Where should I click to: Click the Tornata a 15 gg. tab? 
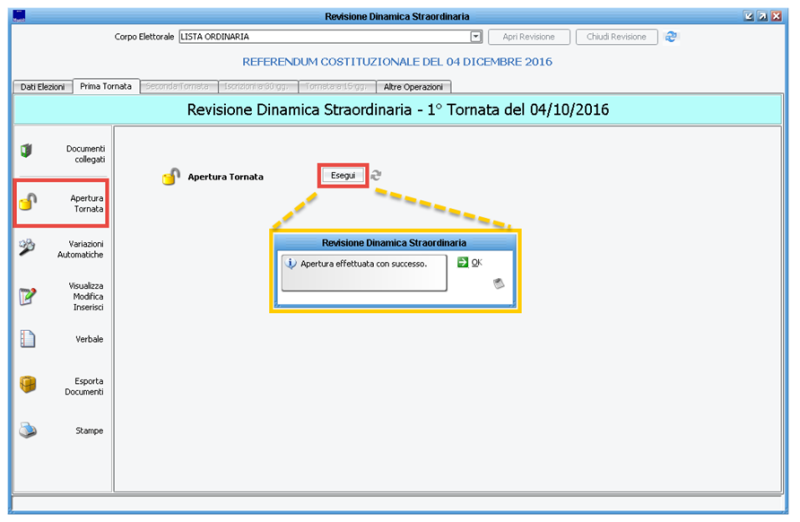337,87
